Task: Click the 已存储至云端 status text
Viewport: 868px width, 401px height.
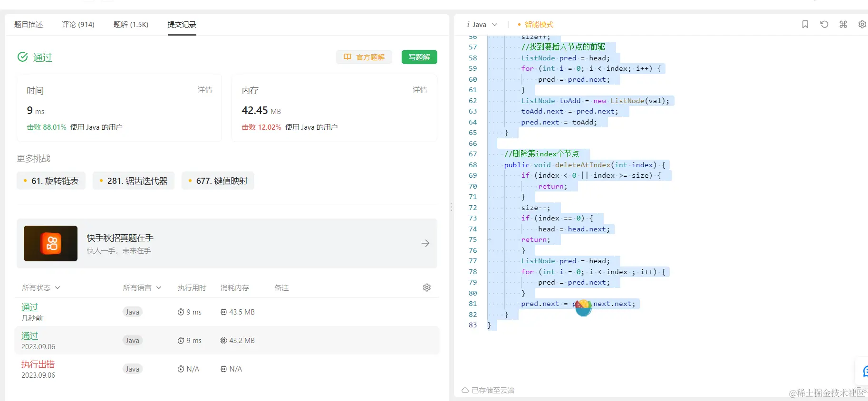Action: click(x=493, y=391)
